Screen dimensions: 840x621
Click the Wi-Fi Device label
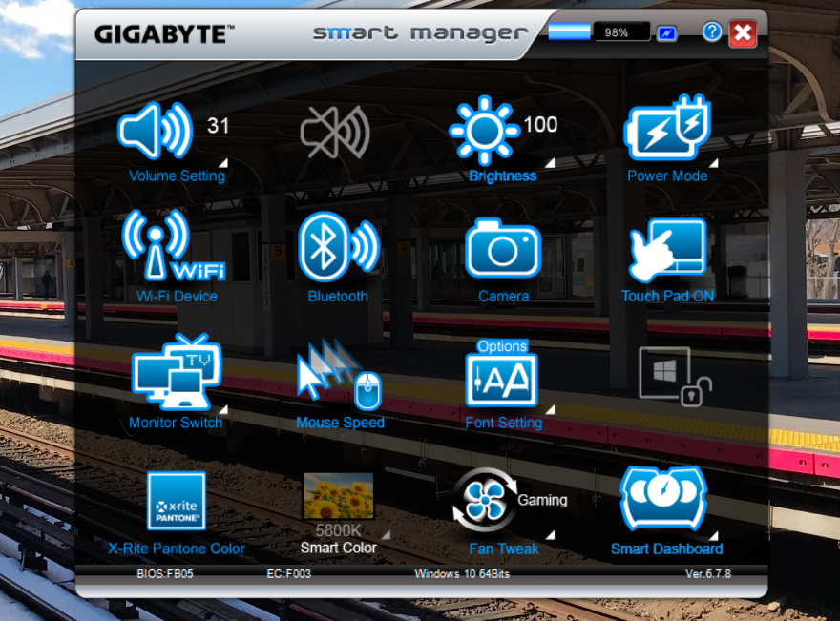(x=177, y=297)
